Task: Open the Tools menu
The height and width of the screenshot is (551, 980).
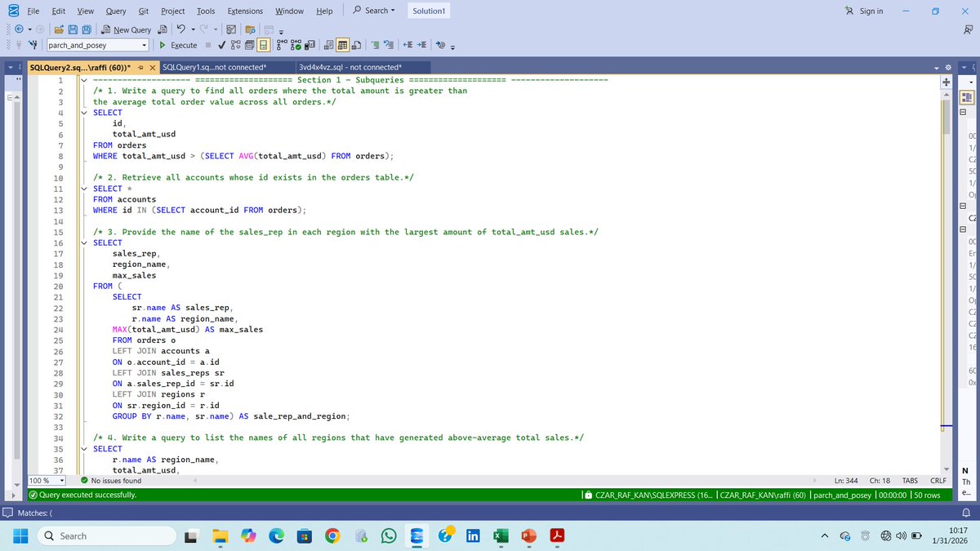Action: [x=206, y=11]
